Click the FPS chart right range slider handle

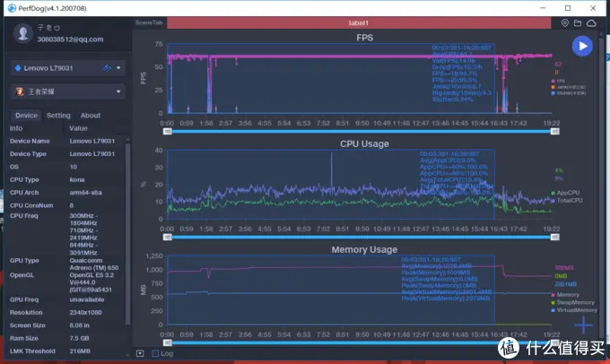click(555, 132)
